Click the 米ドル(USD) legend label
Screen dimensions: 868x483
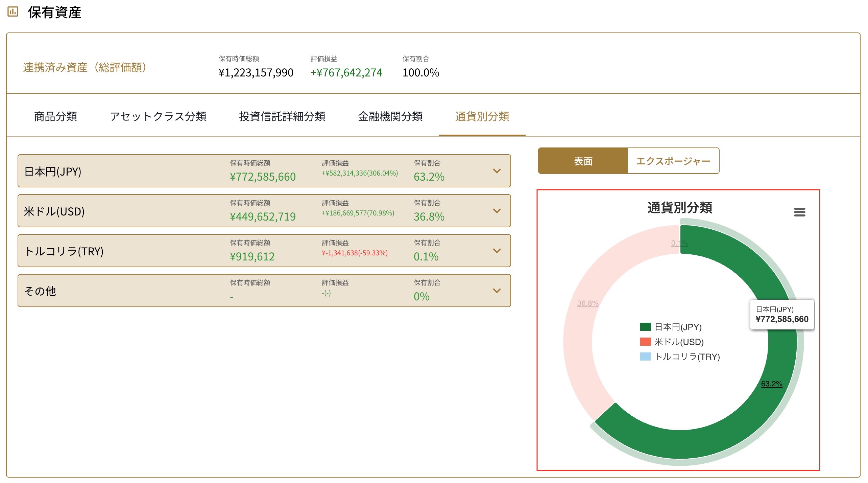pyautogui.click(x=679, y=342)
